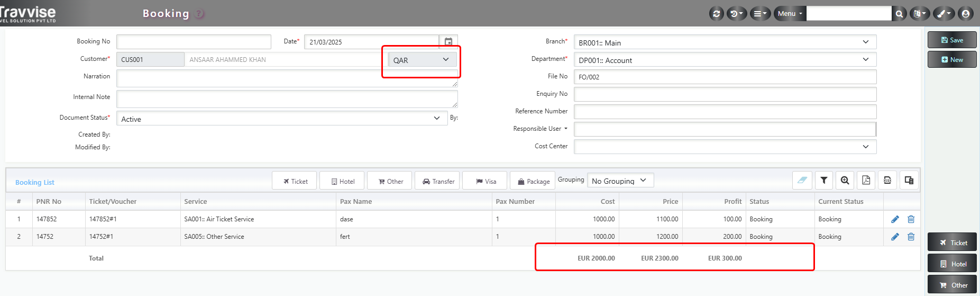This screenshot has width=980, height=296.
Task: Delete row 14752 with the trash icon
Action: (911, 237)
